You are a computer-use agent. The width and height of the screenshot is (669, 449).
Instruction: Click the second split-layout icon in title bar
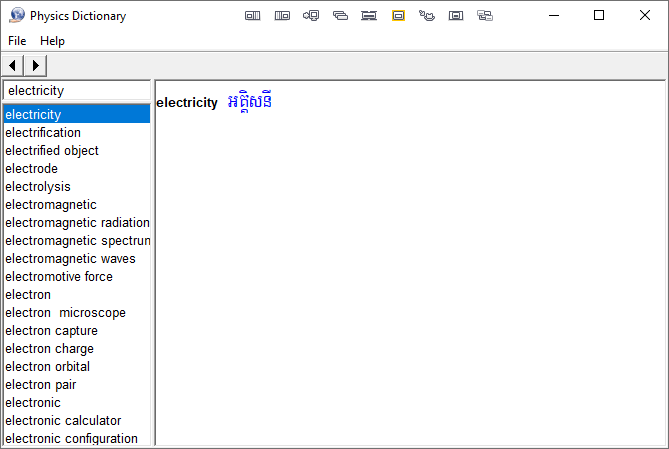click(x=282, y=16)
